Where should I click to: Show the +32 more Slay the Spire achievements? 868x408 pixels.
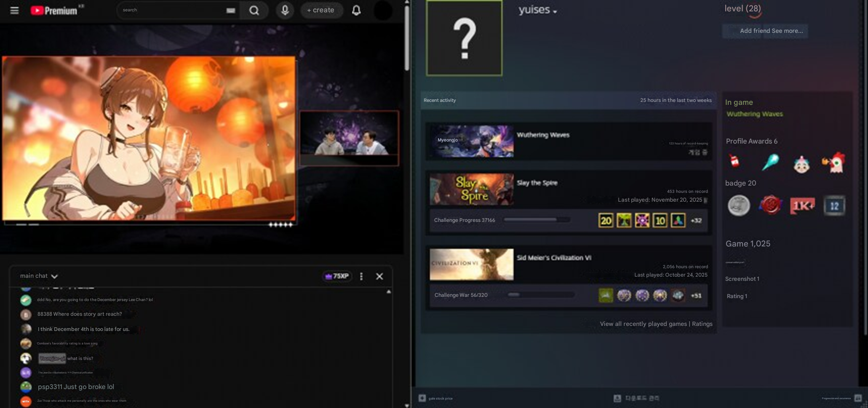pyautogui.click(x=696, y=220)
